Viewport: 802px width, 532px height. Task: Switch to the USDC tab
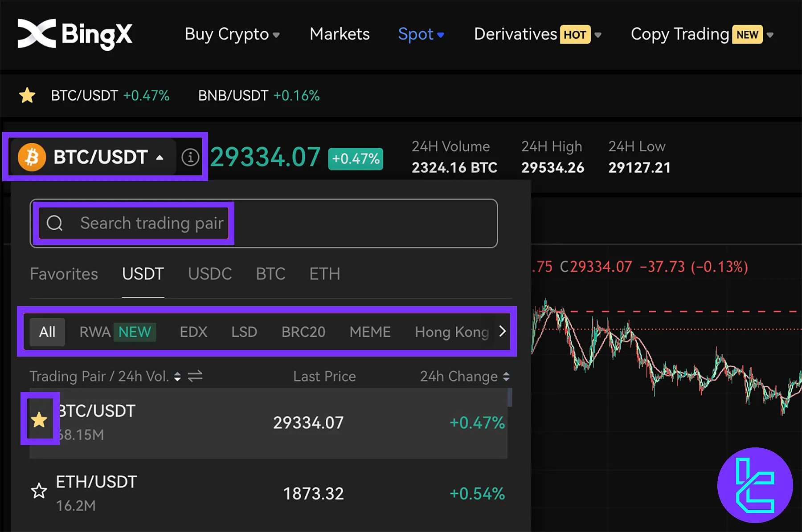[210, 274]
